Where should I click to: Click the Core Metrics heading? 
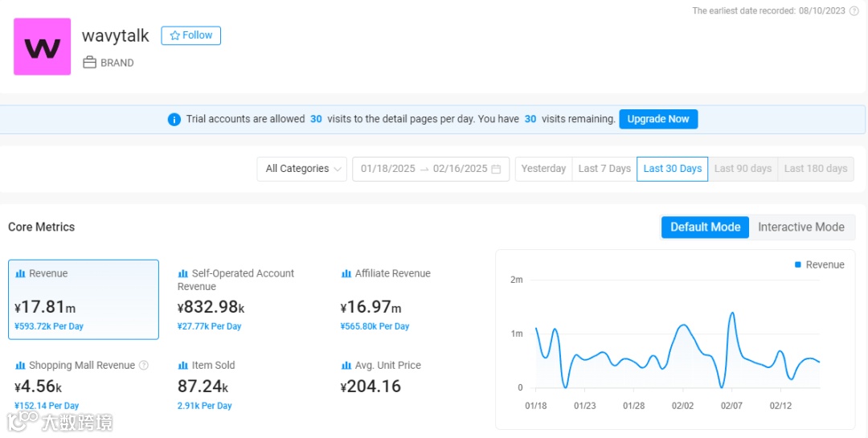click(42, 227)
